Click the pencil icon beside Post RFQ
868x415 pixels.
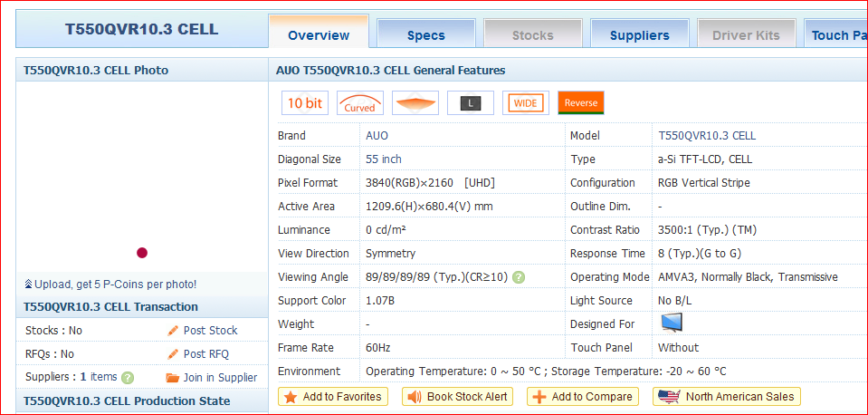(173, 354)
